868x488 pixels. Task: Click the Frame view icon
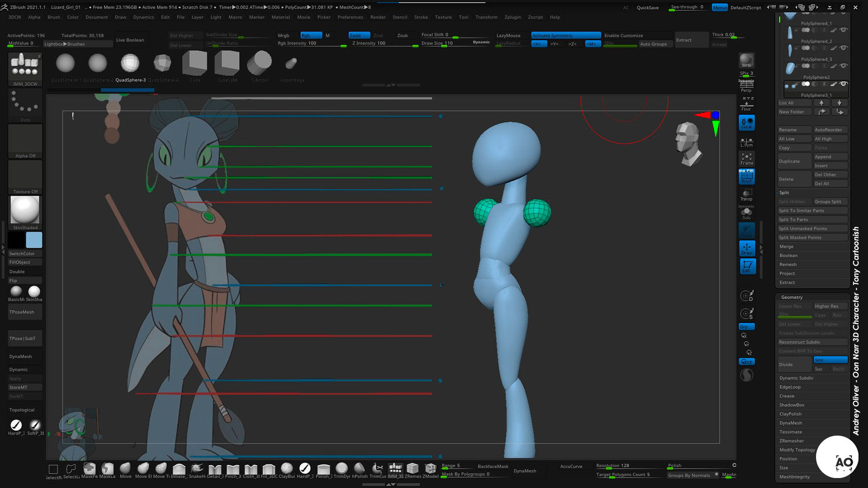(746, 159)
